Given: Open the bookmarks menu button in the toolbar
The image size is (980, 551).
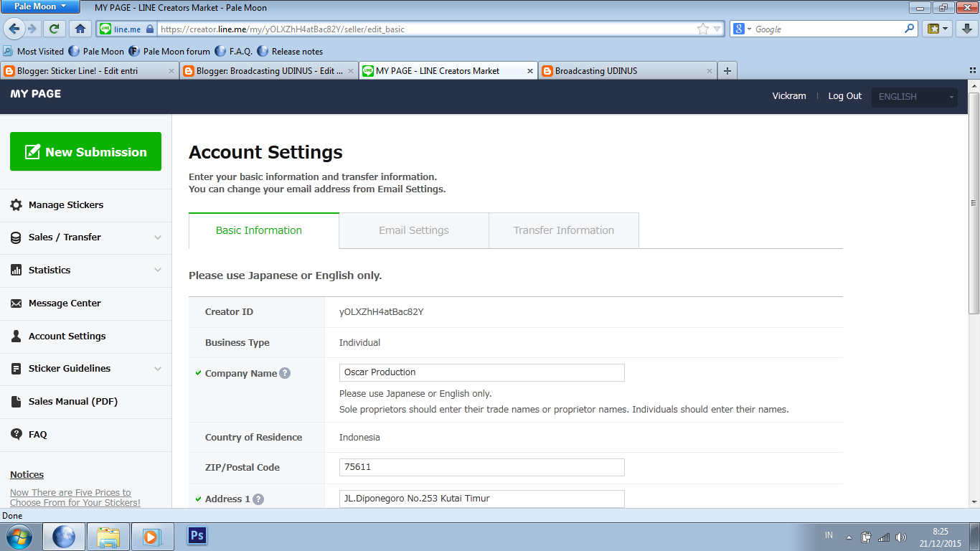Looking at the screenshot, I should tap(938, 29).
